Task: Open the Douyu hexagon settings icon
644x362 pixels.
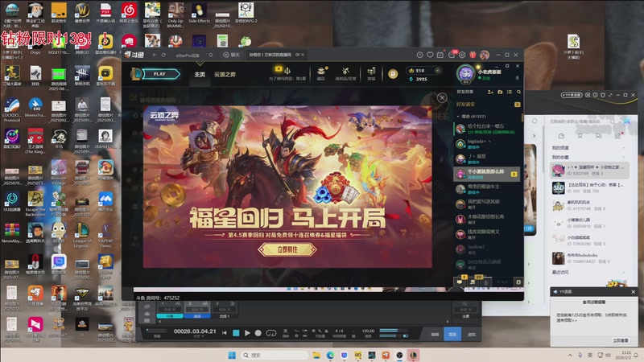Action: pos(462,55)
